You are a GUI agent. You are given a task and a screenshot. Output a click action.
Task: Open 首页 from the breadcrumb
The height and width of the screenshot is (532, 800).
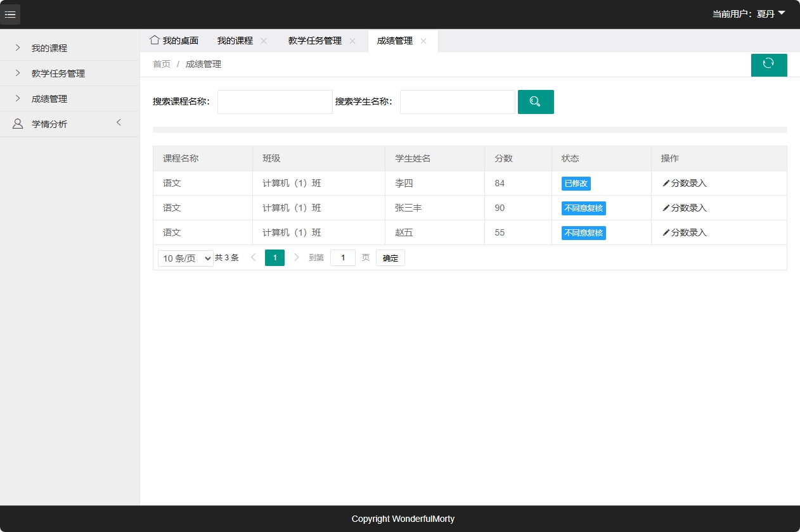161,63
